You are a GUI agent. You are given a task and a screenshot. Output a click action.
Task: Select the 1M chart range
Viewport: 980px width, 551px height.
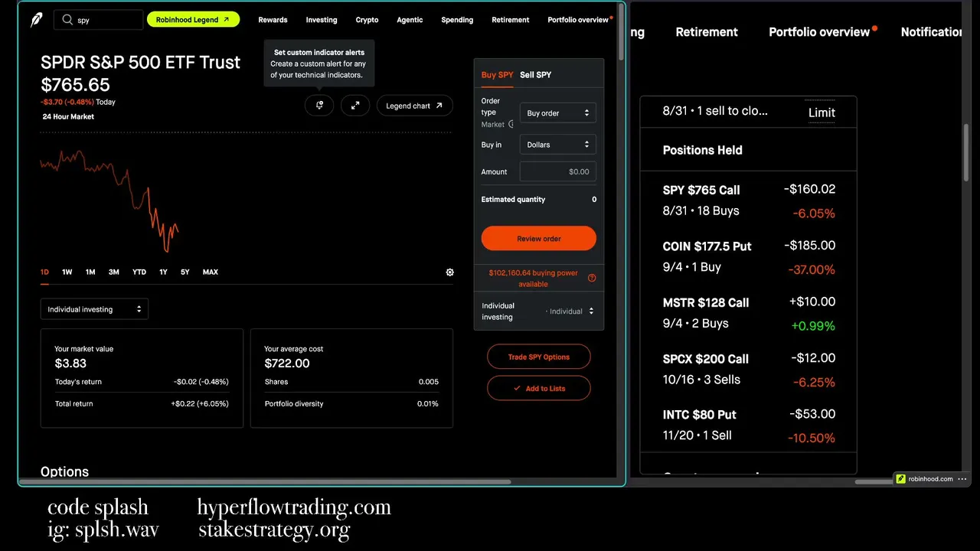click(x=90, y=272)
